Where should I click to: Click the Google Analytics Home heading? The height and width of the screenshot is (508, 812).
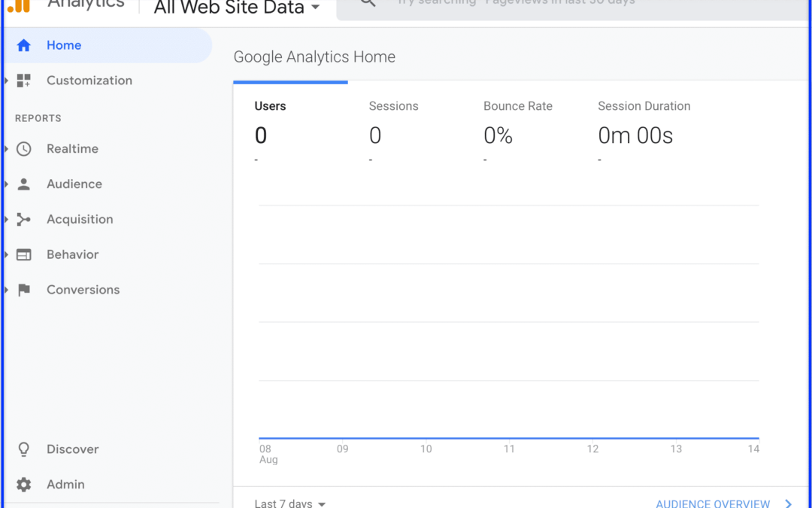click(314, 57)
